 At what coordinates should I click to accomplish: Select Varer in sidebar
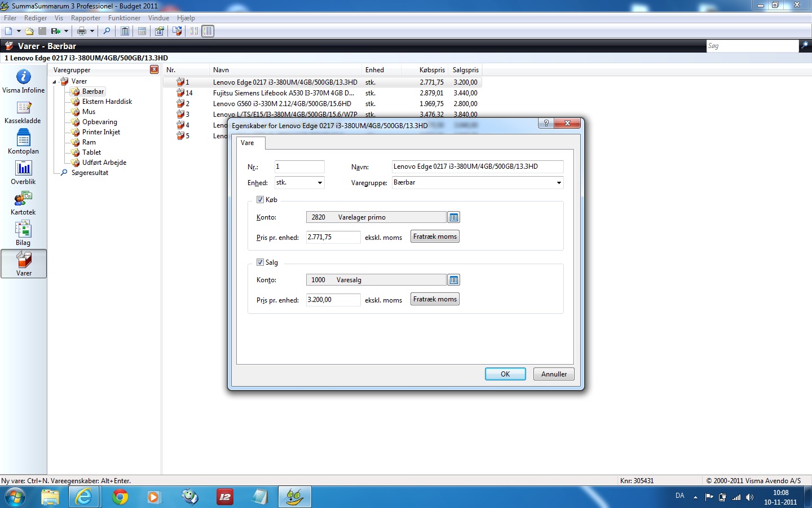coord(24,264)
